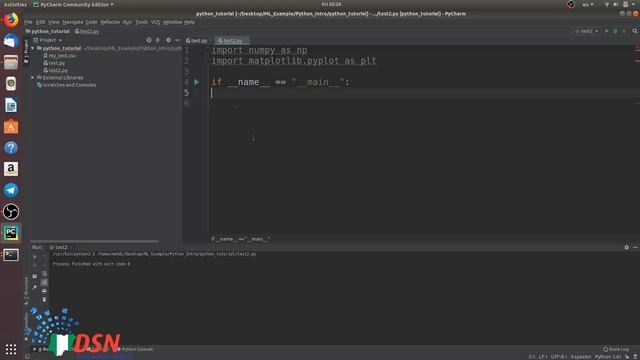
Task: Open the Window menu
Action: tap(172, 22)
